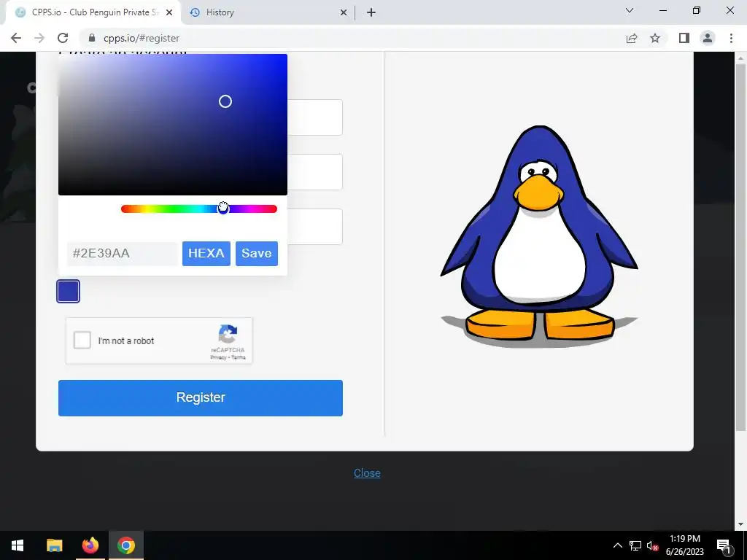
Task: Open reCAPTCHA Terms link
Action: [239, 357]
